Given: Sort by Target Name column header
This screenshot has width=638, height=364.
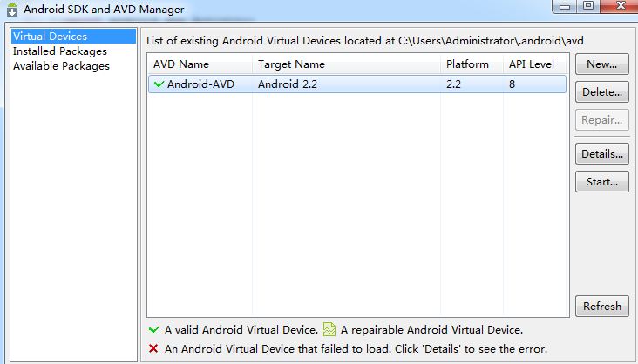Looking at the screenshot, I should (x=291, y=64).
